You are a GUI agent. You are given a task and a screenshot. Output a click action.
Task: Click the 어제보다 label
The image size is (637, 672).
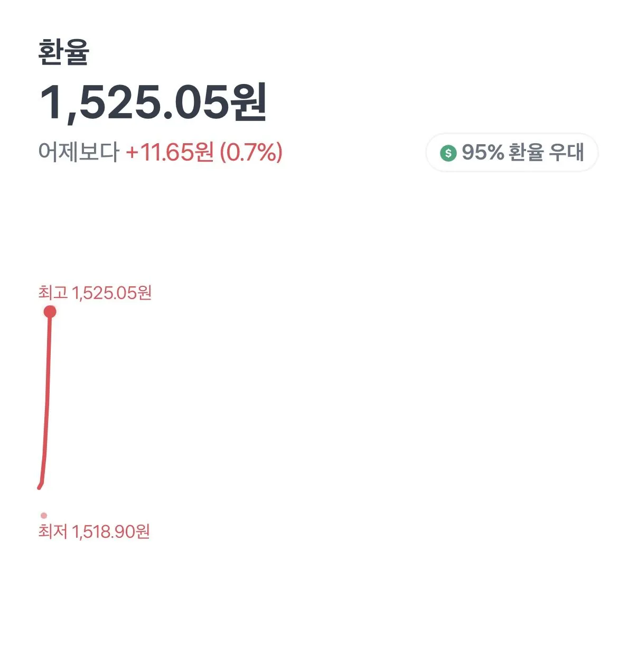(79, 152)
